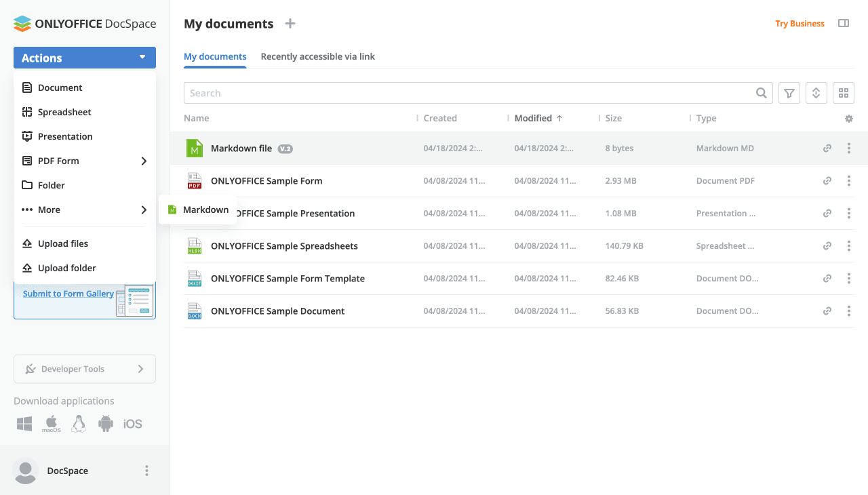Open Submit to Form Gallery link
The image size is (868, 495).
point(68,294)
